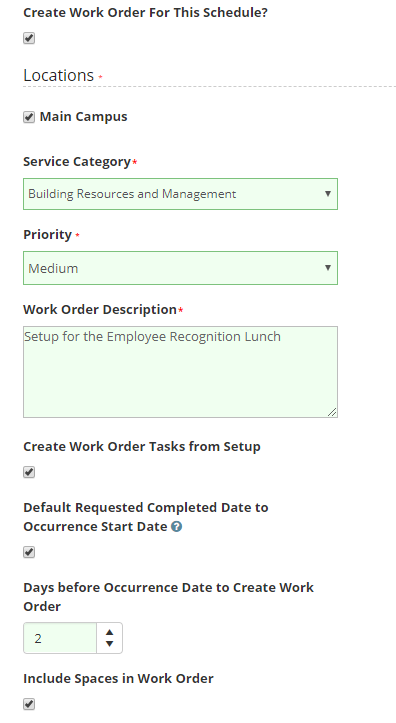Image resolution: width=396 pixels, height=723 pixels.
Task: Click the Priority dropdown arrow
Action: [328, 267]
